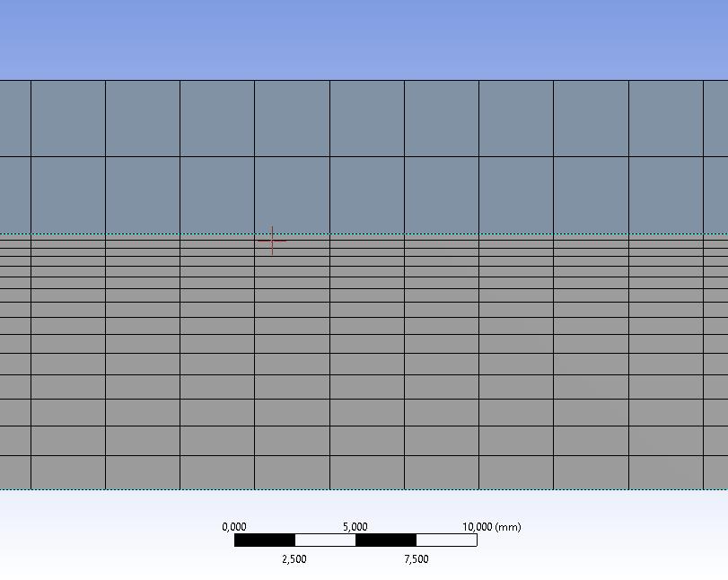Click the "7,500" scale bar label
This screenshot has height=580, width=728.
coord(417,558)
